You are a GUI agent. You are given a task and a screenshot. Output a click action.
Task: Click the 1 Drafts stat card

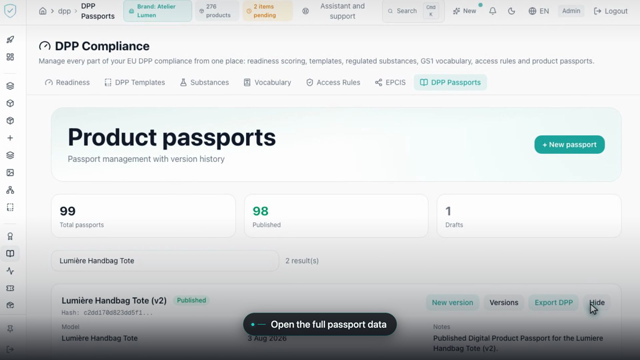coord(529,216)
